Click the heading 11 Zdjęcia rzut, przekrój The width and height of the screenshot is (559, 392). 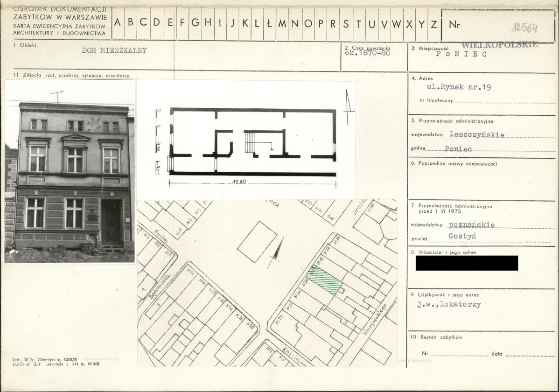[71, 76]
